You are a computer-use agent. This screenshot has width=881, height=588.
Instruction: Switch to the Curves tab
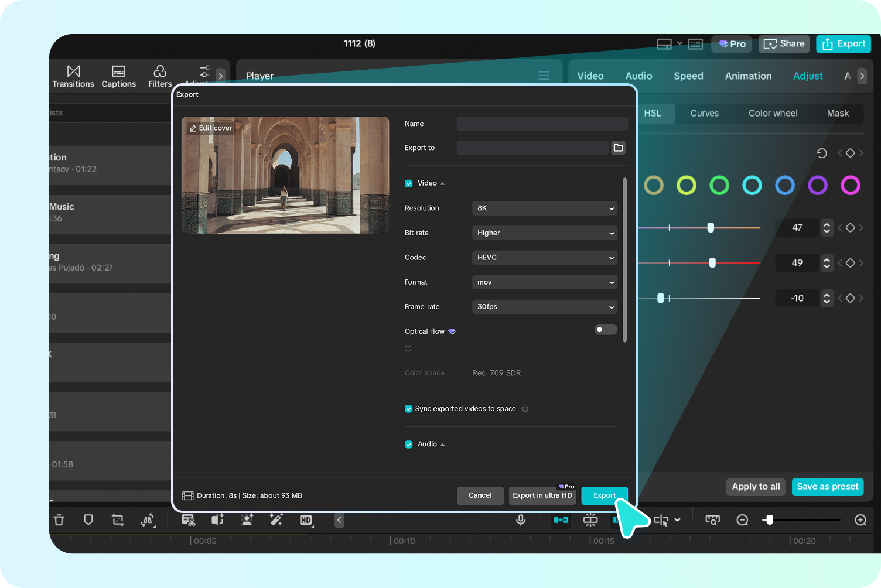[704, 113]
